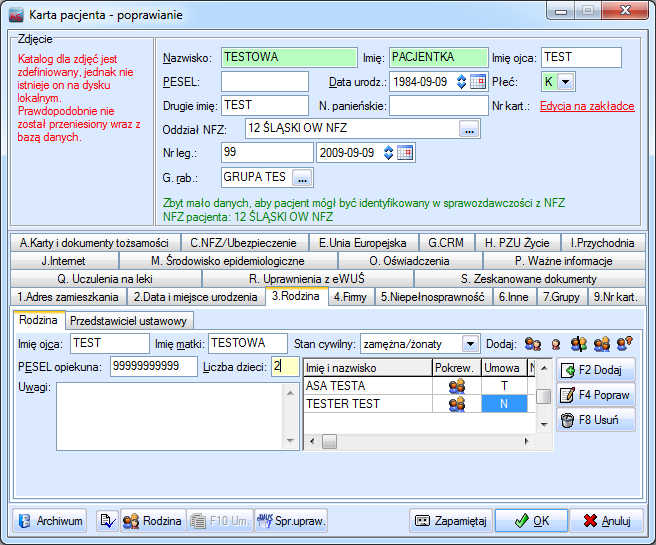Open the 4.Firmy tab
This screenshot has height=545, width=656.
tap(351, 297)
